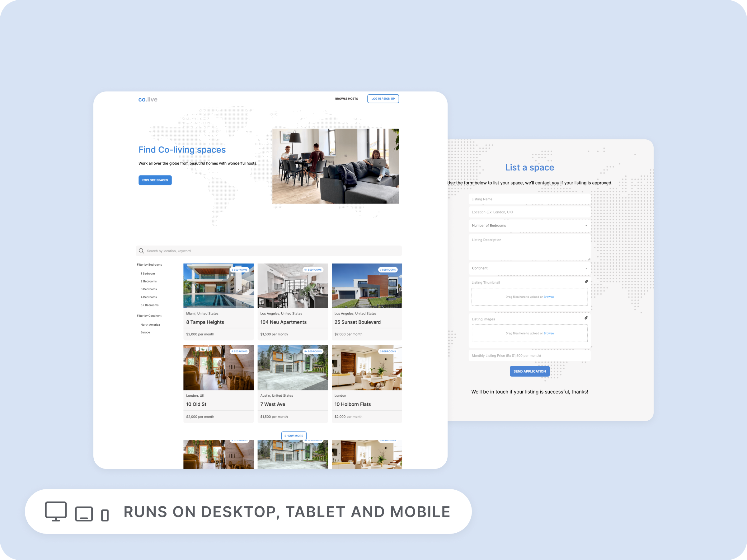Open the Continent filter on left sidebar
747x560 pixels.
coord(148,316)
